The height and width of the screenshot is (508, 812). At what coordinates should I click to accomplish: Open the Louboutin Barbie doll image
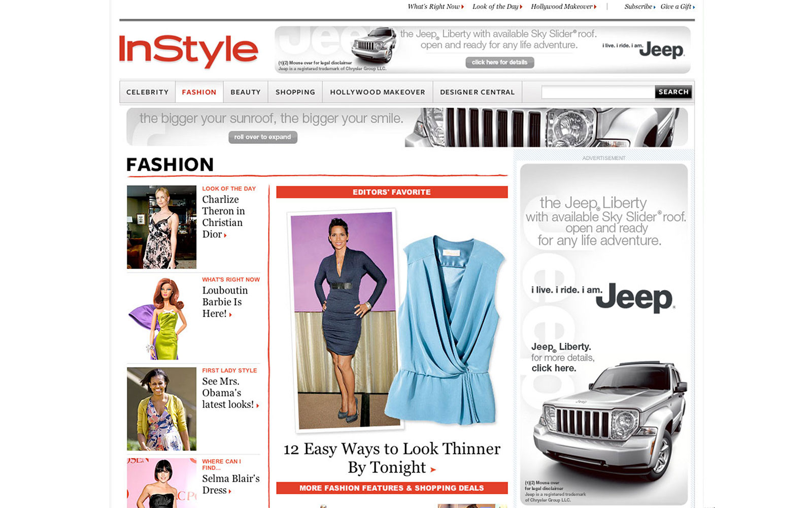[x=161, y=318]
